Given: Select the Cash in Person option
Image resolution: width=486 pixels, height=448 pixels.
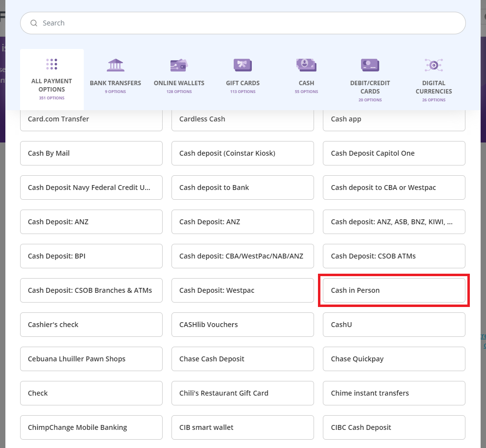Looking at the screenshot, I should tap(394, 290).
